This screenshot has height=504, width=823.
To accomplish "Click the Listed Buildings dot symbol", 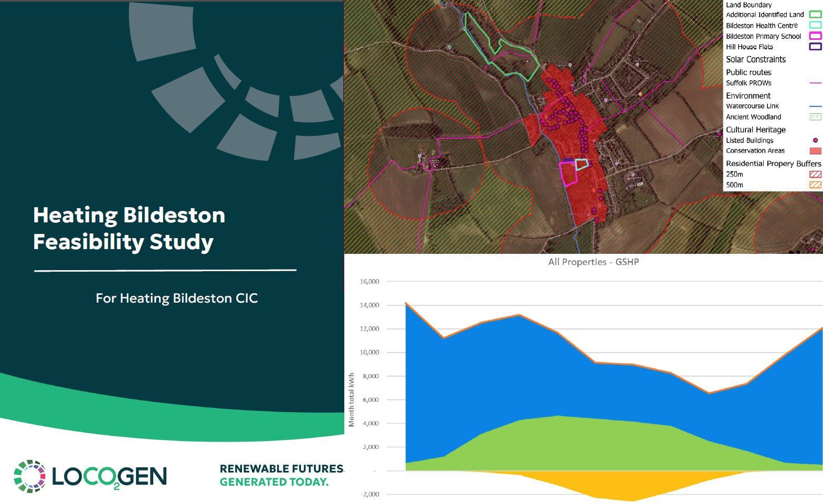I will (815, 141).
